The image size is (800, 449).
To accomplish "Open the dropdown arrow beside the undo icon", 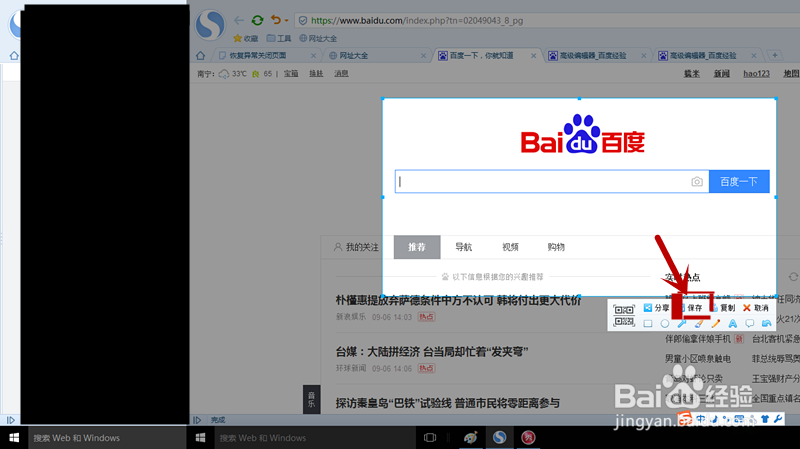I will (286, 20).
